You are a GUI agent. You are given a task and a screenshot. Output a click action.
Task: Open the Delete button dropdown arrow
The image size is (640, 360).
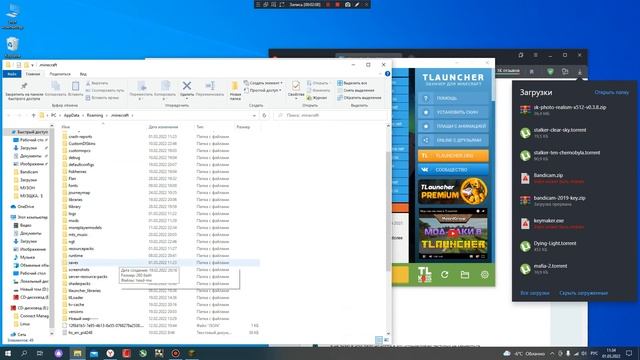(187, 98)
